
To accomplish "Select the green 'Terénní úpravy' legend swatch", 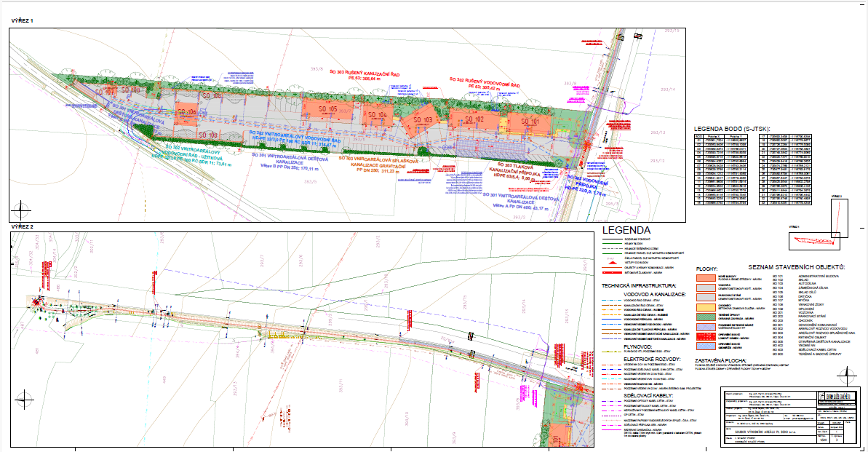I will point(706,317).
